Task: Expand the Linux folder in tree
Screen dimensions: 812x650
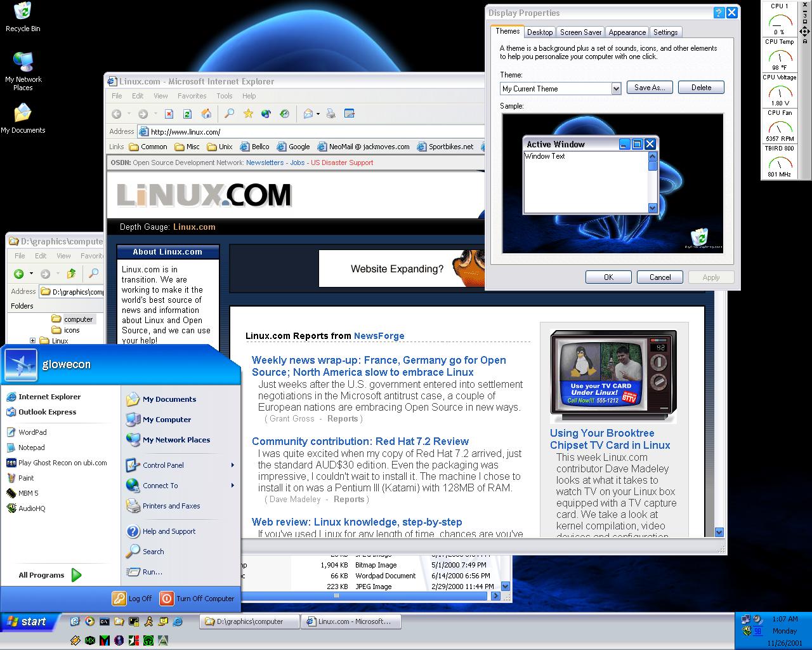Action: coord(32,341)
